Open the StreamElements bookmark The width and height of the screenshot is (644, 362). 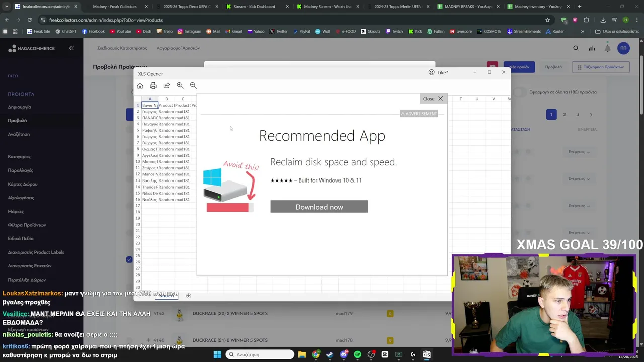point(524,31)
